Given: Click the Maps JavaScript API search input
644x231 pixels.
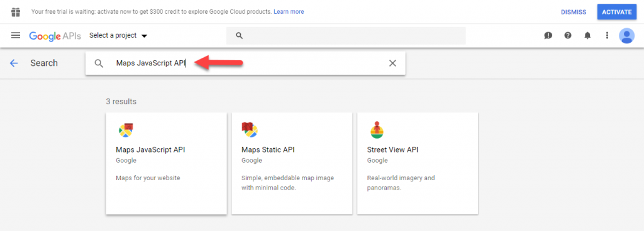Looking at the screenshot, I should [250, 63].
